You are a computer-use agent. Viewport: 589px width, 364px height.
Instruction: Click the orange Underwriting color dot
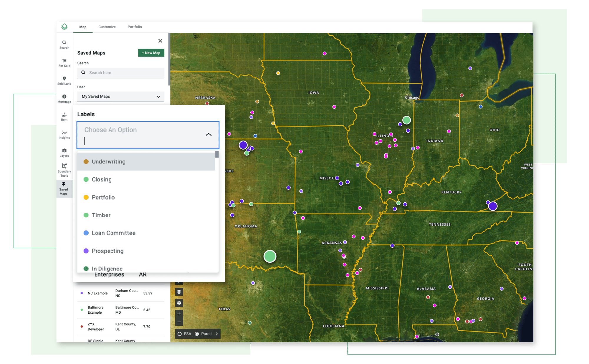pos(86,162)
